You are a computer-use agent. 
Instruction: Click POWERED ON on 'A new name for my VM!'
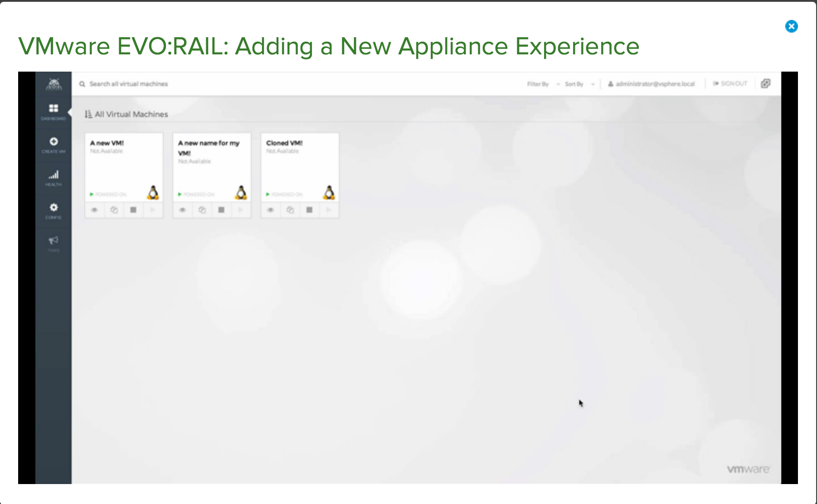(x=196, y=194)
